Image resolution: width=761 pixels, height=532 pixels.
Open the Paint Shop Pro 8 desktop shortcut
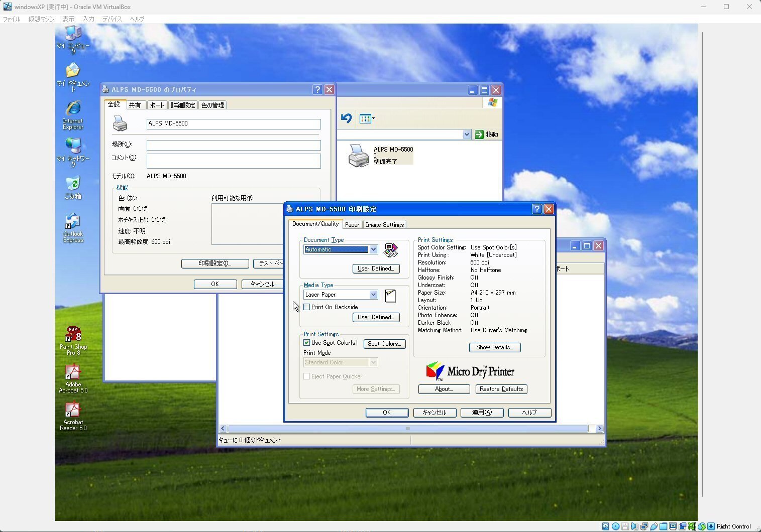point(73,335)
